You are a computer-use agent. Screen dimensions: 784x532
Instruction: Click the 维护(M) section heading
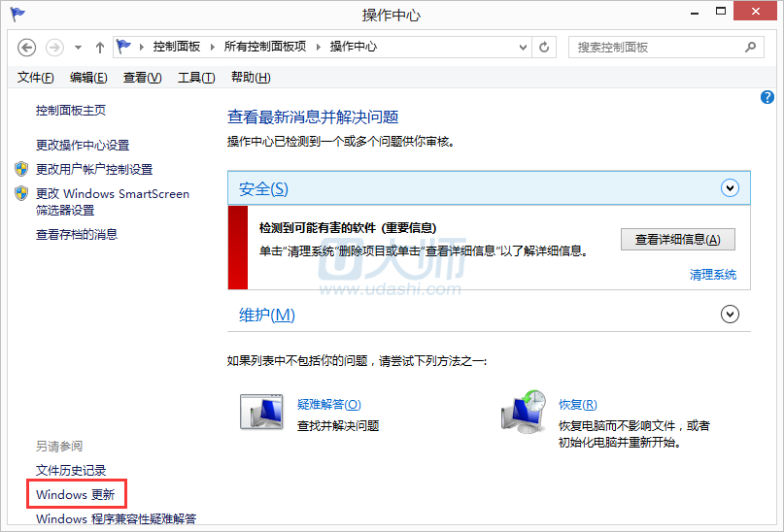click(x=267, y=315)
